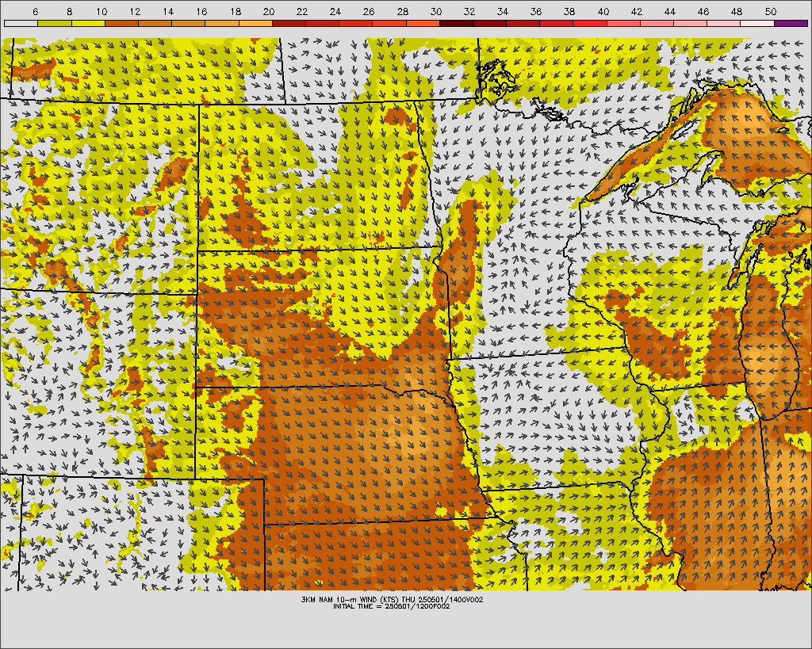
Task: Click the '40' label on the color scale
Action: pos(603,11)
